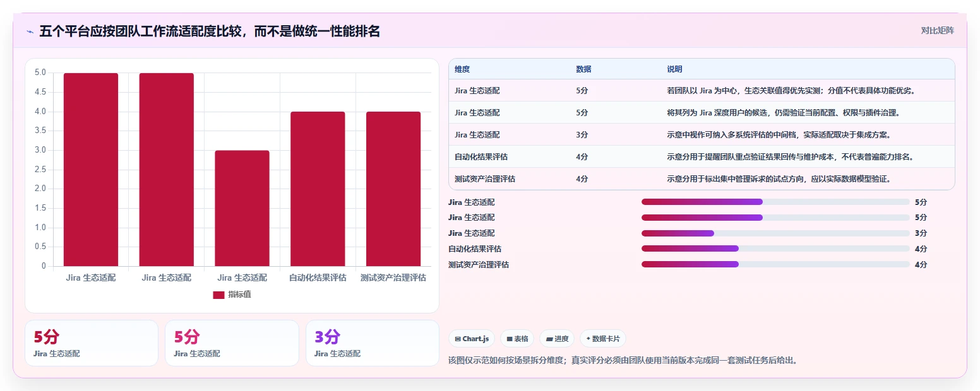
Task: Click the page title about 团队工作流适配度
Action: coord(210,32)
